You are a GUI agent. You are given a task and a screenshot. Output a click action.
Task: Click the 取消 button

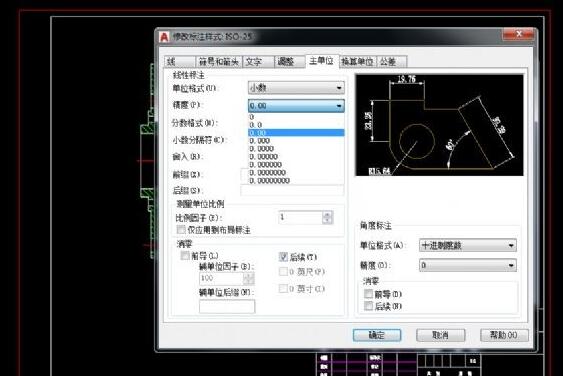click(x=441, y=335)
